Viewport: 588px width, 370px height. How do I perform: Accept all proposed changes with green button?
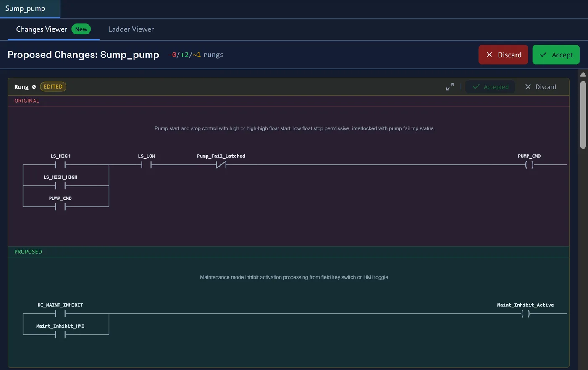click(556, 55)
